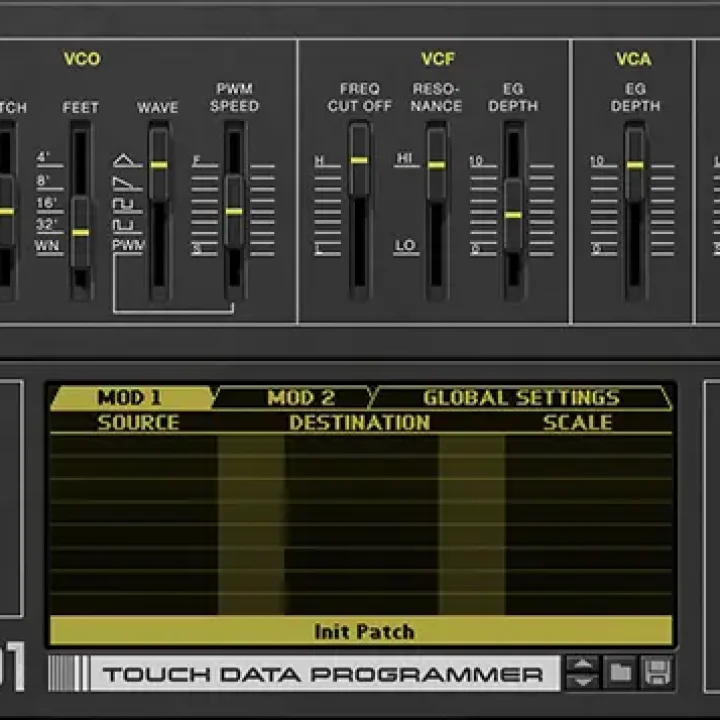Click the VCO WAVE slider handle
Image resolution: width=720 pixels, height=720 pixels.
(x=159, y=165)
